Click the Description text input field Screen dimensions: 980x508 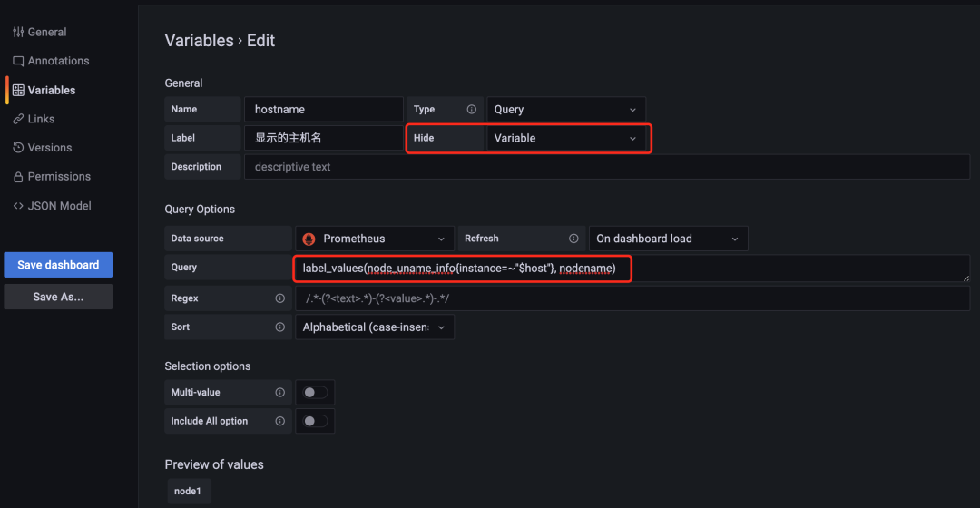click(607, 167)
